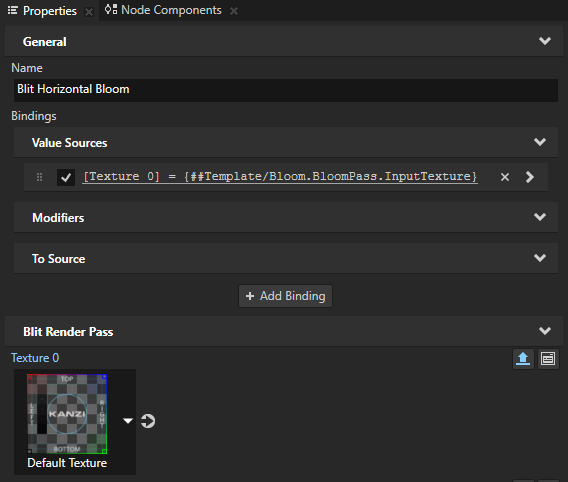568x482 pixels.
Task: Collapse the Blit Render Pass section
Action: coord(545,331)
